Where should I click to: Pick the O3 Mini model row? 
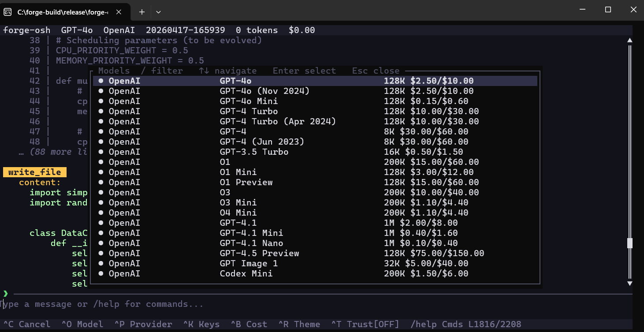315,203
